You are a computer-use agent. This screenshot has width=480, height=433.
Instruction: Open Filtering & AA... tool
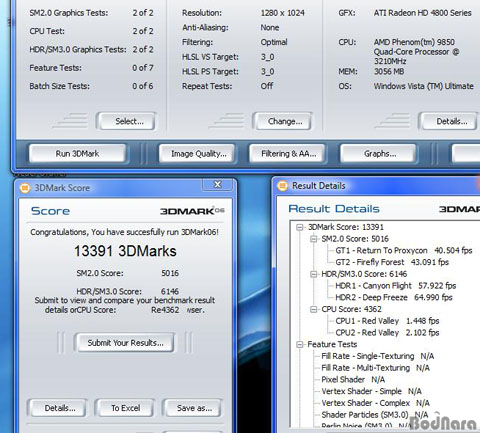pyautogui.click(x=288, y=154)
